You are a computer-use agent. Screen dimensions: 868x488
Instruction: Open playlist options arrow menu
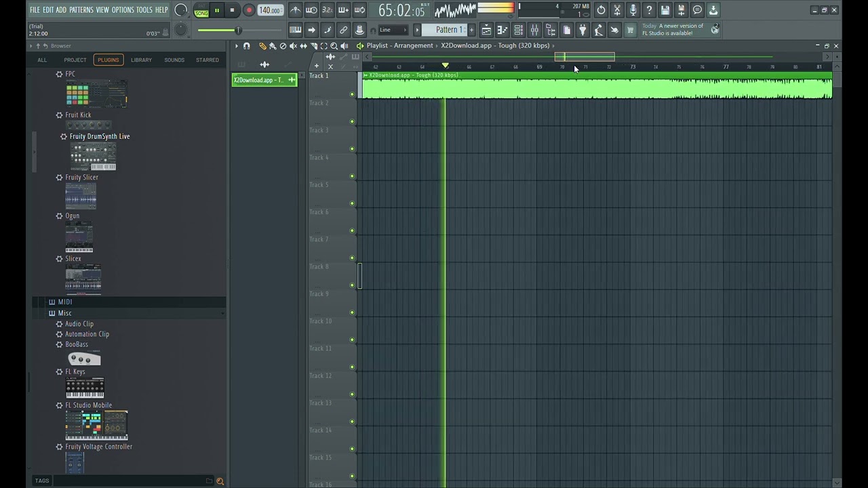point(237,46)
